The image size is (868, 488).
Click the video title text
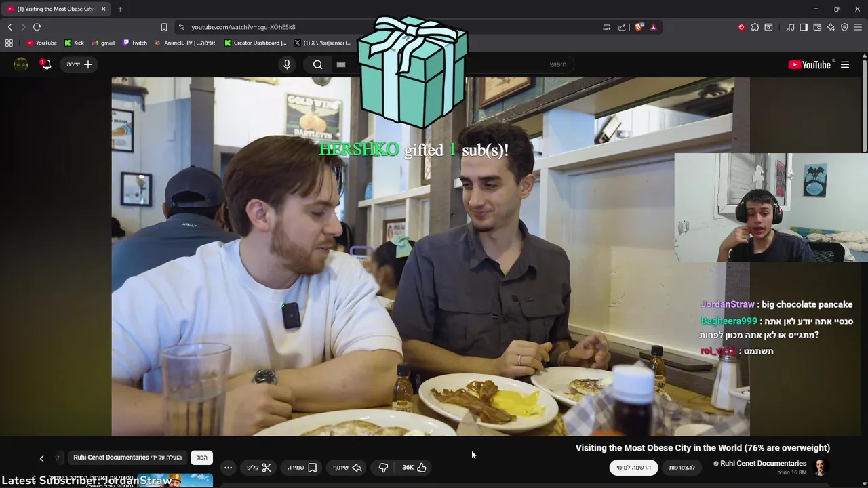pos(703,448)
